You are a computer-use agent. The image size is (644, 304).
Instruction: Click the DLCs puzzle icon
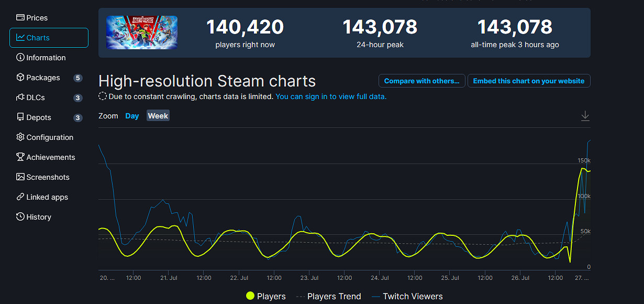pos(20,97)
